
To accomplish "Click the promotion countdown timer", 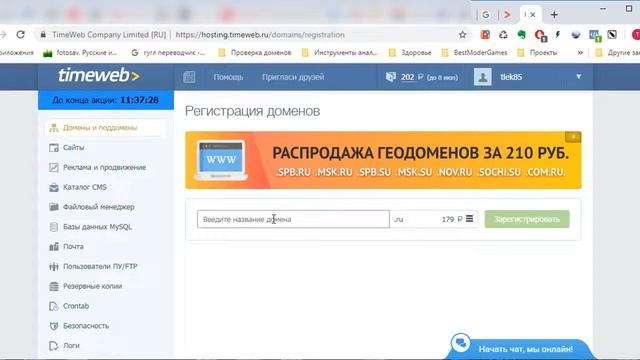I will click(x=106, y=100).
